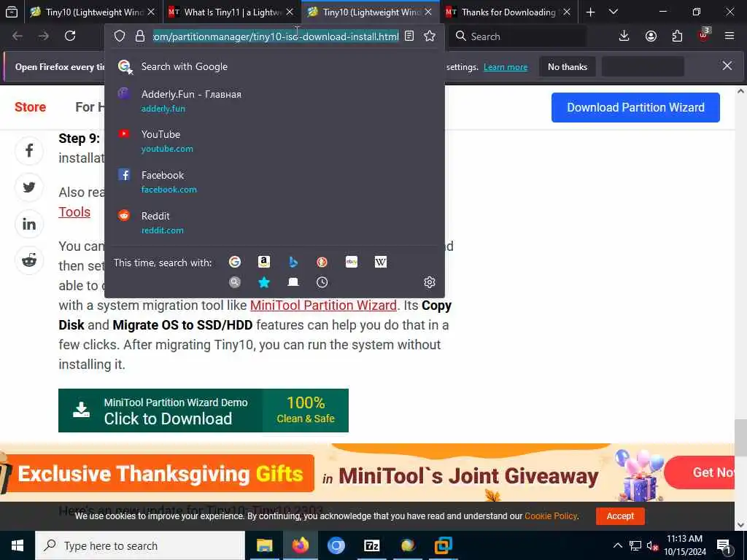Share article on Reddit sidebar icon
The image size is (747, 560).
[29, 260]
